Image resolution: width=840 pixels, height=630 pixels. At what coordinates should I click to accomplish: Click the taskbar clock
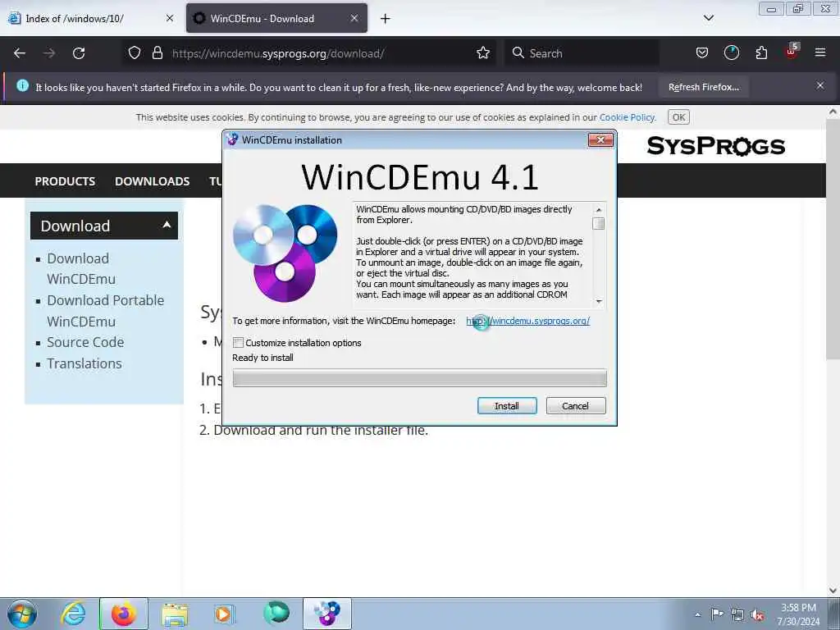coord(798,614)
